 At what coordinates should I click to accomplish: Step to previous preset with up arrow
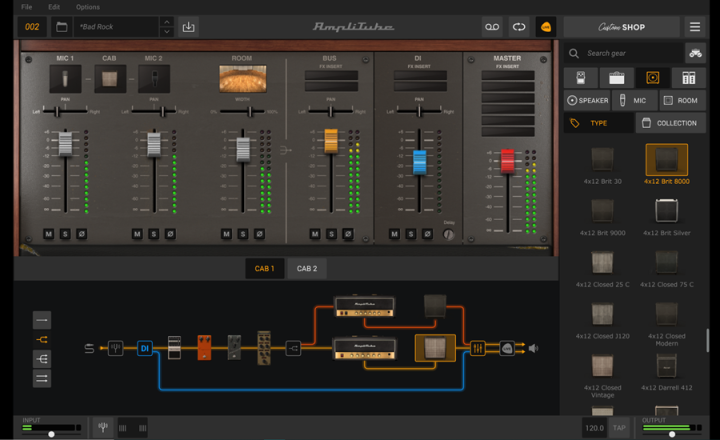(x=167, y=22)
